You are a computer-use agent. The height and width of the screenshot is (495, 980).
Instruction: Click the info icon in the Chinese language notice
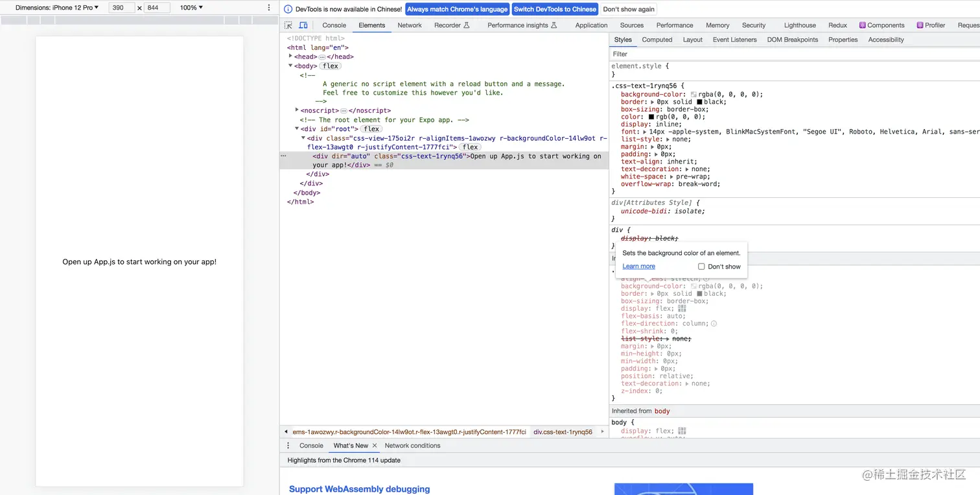click(288, 9)
